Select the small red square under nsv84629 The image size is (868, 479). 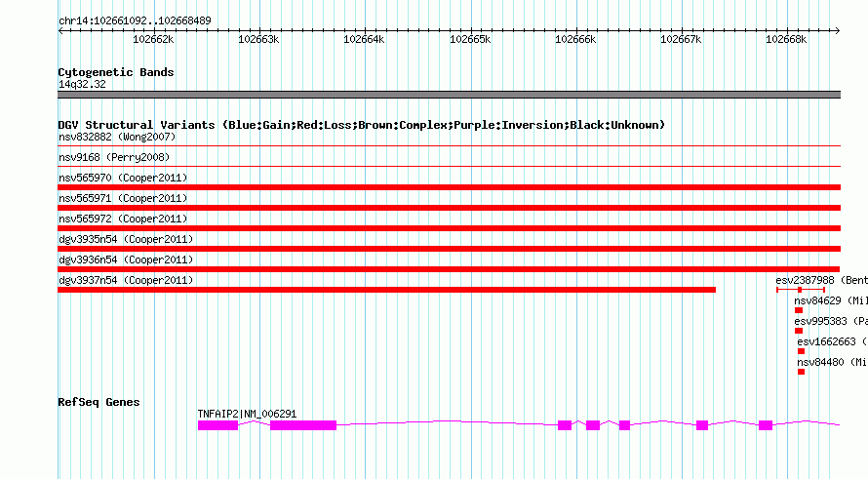pos(798,310)
